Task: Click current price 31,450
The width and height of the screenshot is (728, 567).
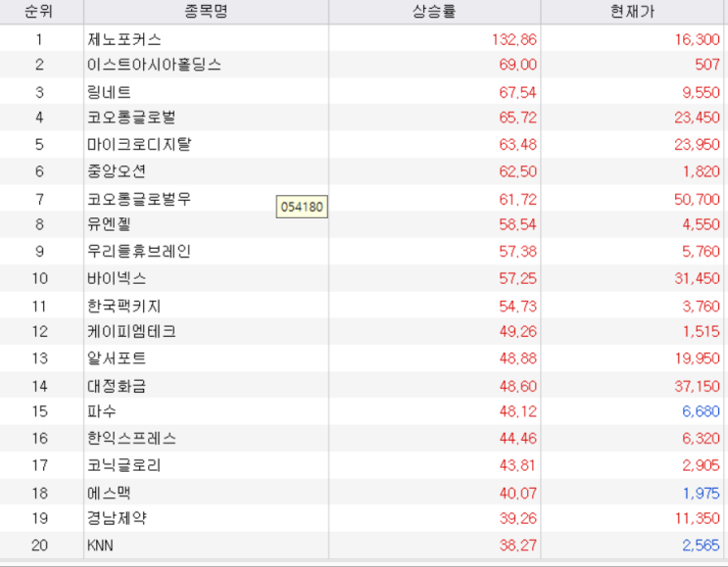Action: click(698, 278)
